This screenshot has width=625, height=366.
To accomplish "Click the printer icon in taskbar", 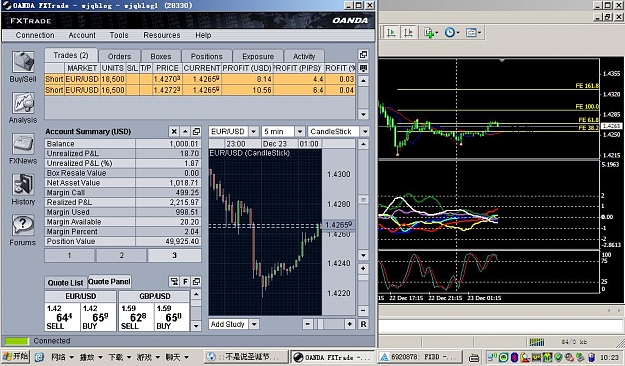I will [474, 357].
